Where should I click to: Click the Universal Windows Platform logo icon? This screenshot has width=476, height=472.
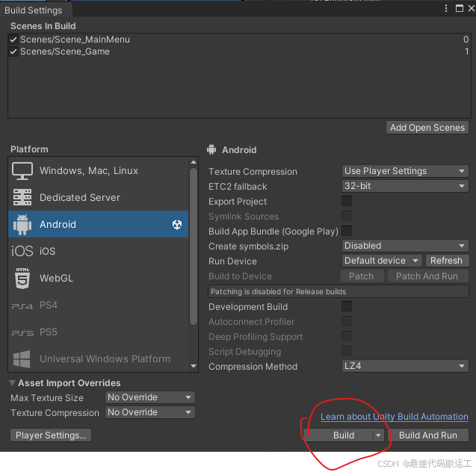point(22,359)
